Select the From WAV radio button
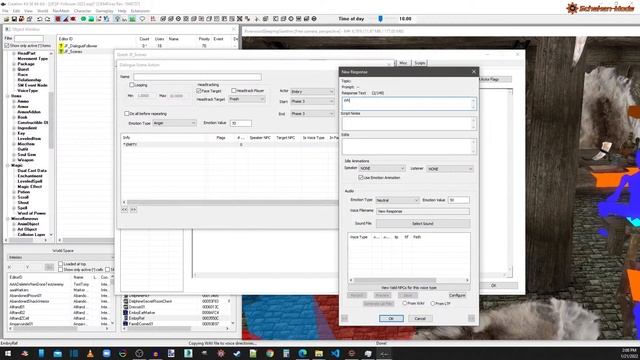The width and height of the screenshot is (640, 360). 405,303
